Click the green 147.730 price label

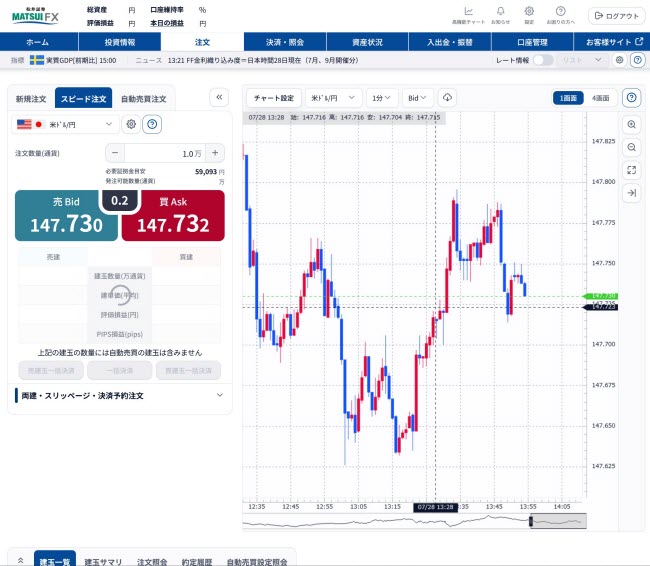600,296
